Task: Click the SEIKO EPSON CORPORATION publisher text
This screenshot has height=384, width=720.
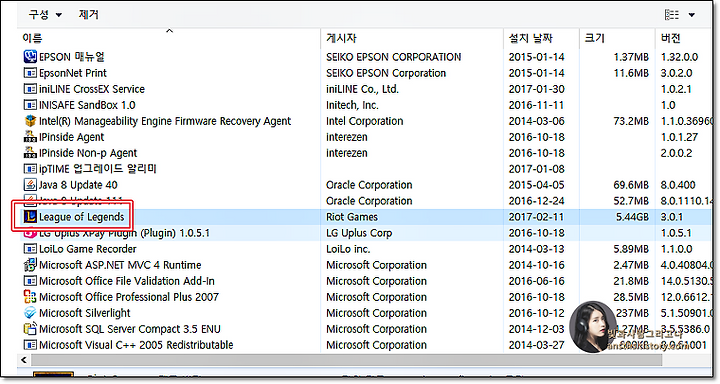Action: pos(394,57)
